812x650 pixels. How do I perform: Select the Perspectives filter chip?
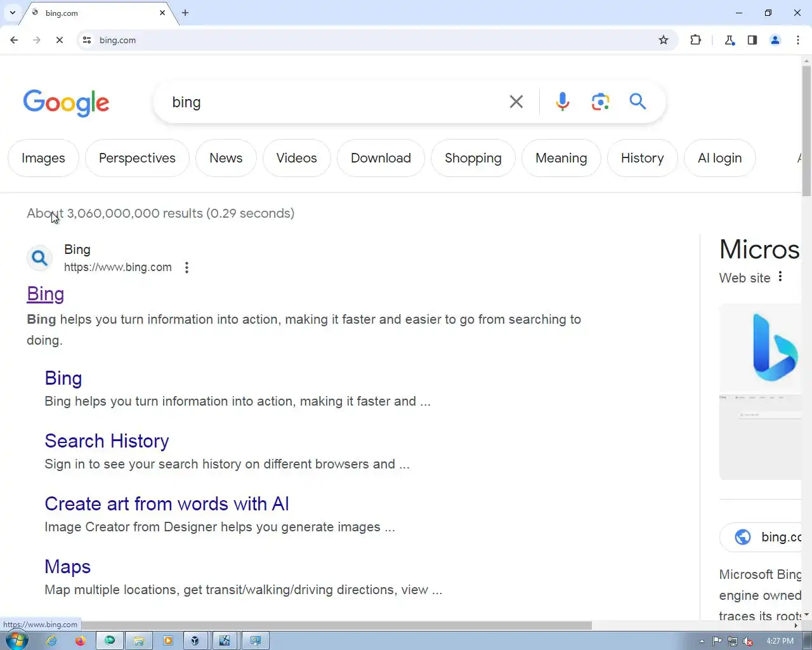(x=137, y=158)
